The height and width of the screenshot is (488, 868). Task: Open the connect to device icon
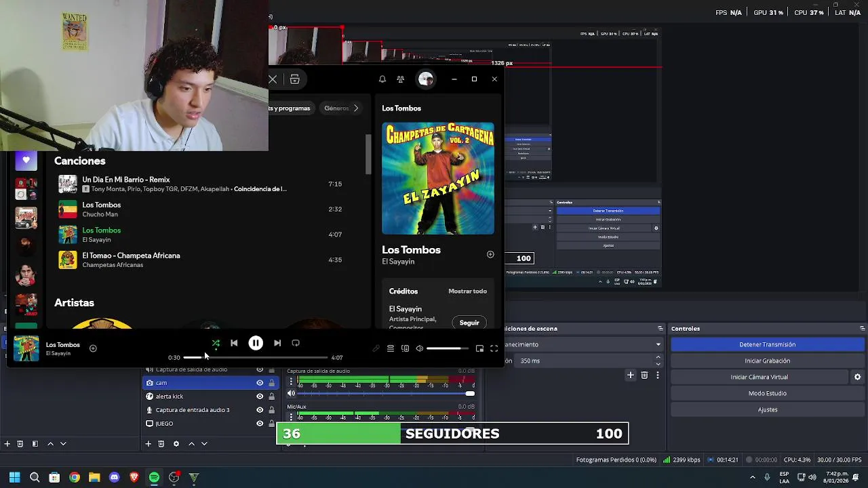coord(406,348)
